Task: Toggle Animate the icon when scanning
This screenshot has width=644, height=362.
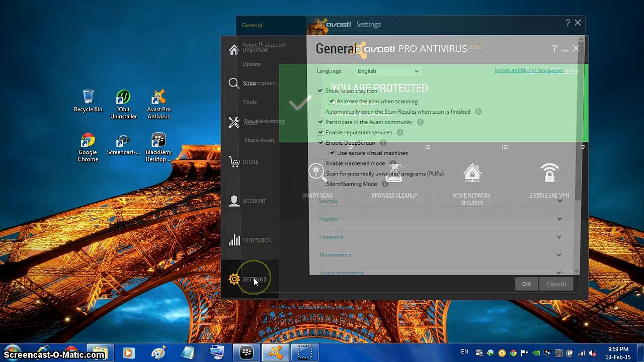Action: [x=332, y=102]
